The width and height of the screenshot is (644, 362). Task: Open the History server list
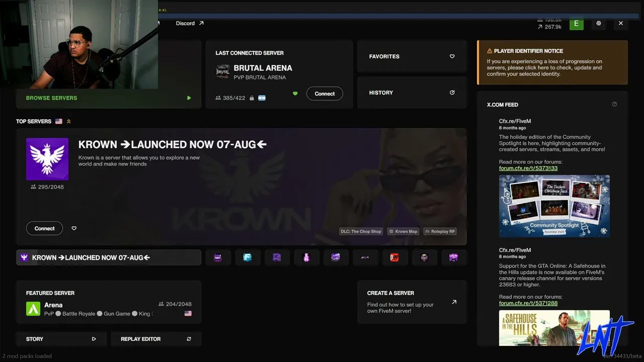(412, 93)
